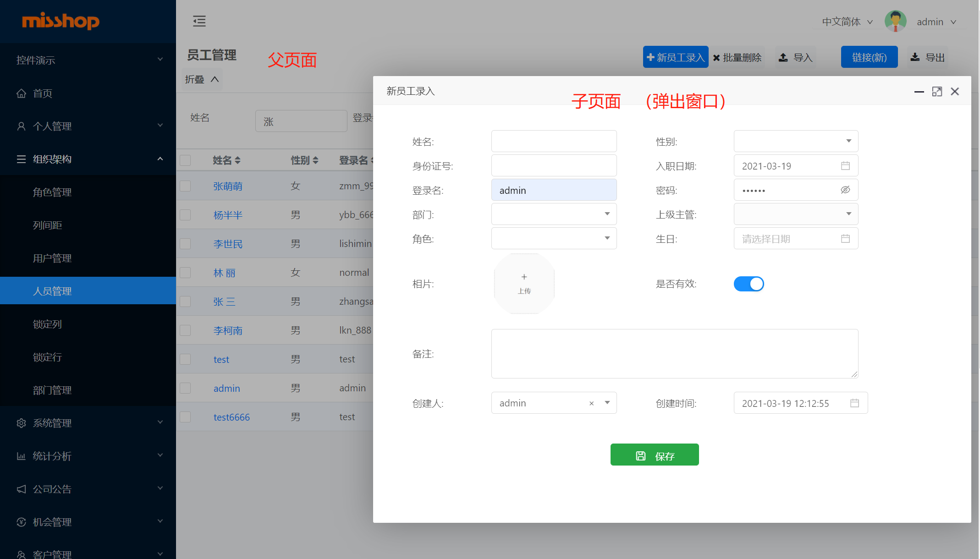This screenshot has width=980, height=559.
Task: Open the 性别 gender dropdown
Action: coord(796,141)
